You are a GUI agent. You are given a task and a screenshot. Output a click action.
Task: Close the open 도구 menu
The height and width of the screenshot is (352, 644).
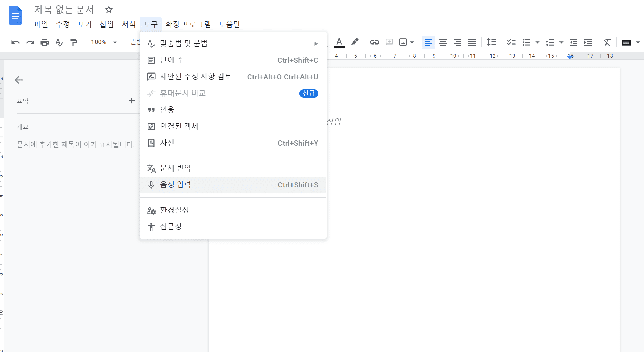coord(151,24)
